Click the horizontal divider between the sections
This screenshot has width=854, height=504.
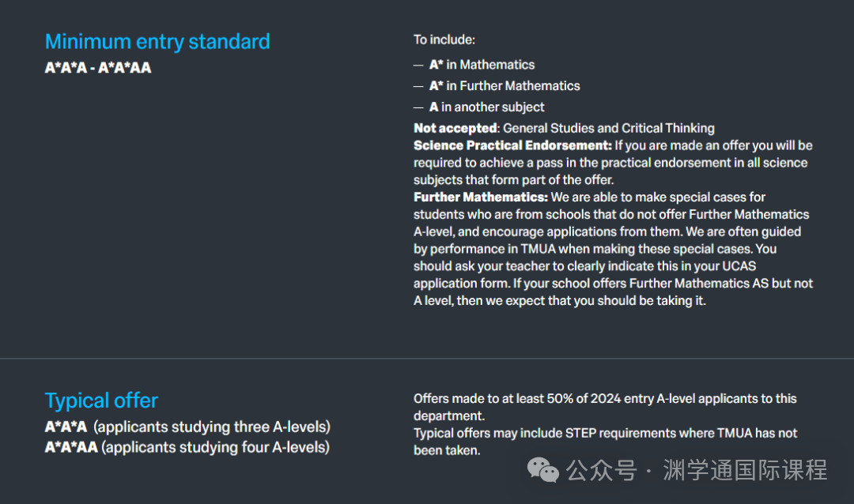[427, 359]
